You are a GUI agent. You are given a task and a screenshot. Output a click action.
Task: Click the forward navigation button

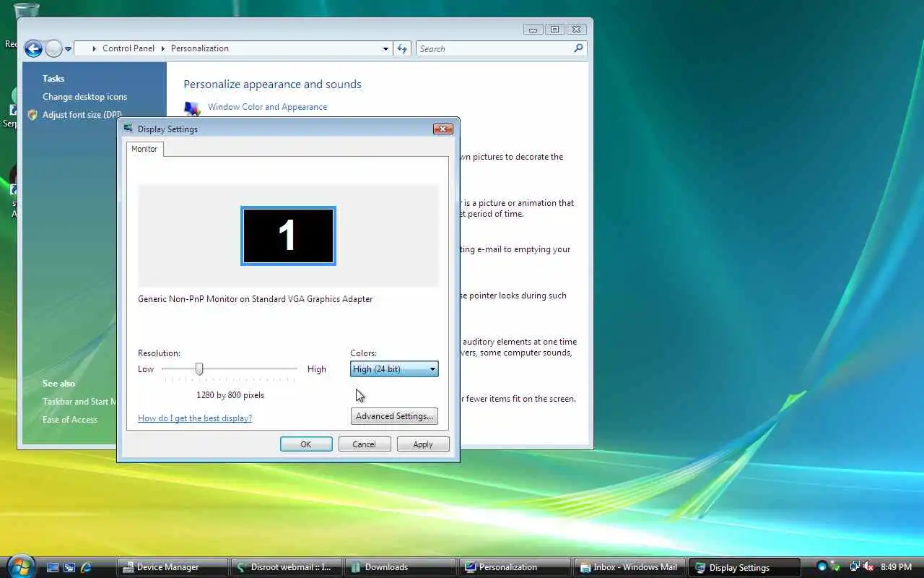click(53, 48)
